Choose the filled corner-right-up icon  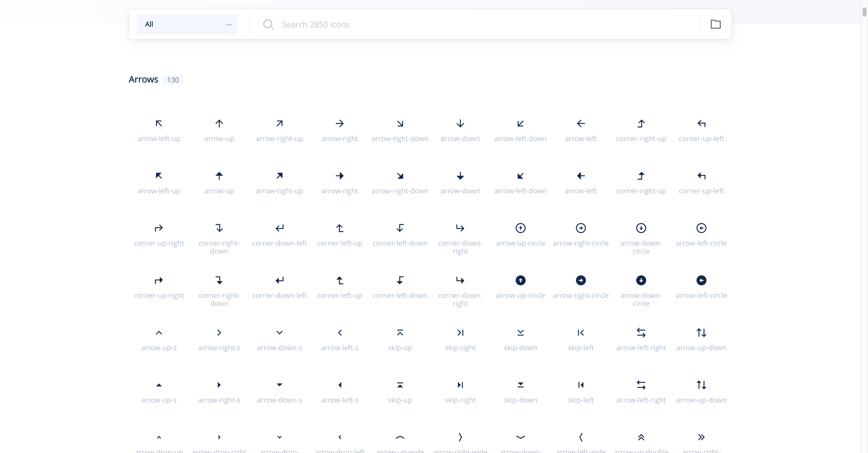point(641,176)
